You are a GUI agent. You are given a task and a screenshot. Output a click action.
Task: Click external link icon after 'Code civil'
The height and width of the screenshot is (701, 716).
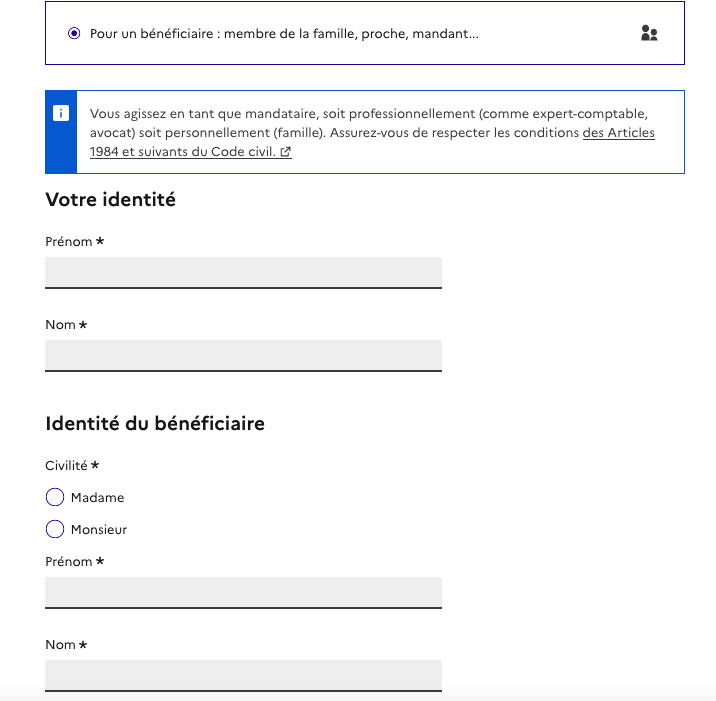click(286, 153)
